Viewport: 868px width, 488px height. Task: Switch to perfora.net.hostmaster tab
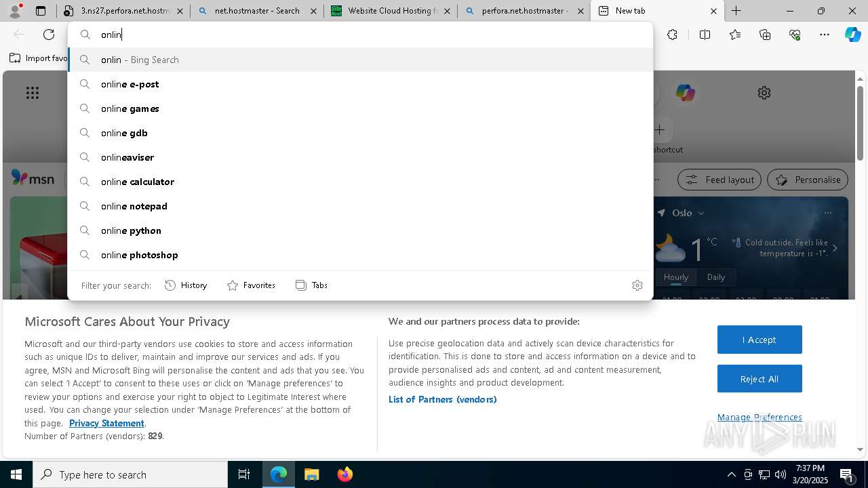524,11
